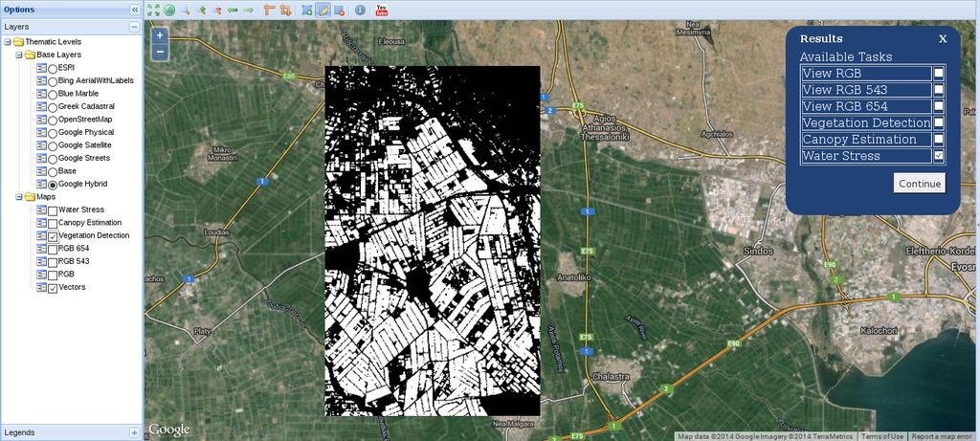Collapse the Options side panel
Viewport: 980px width, 441px height.
pos(134,10)
